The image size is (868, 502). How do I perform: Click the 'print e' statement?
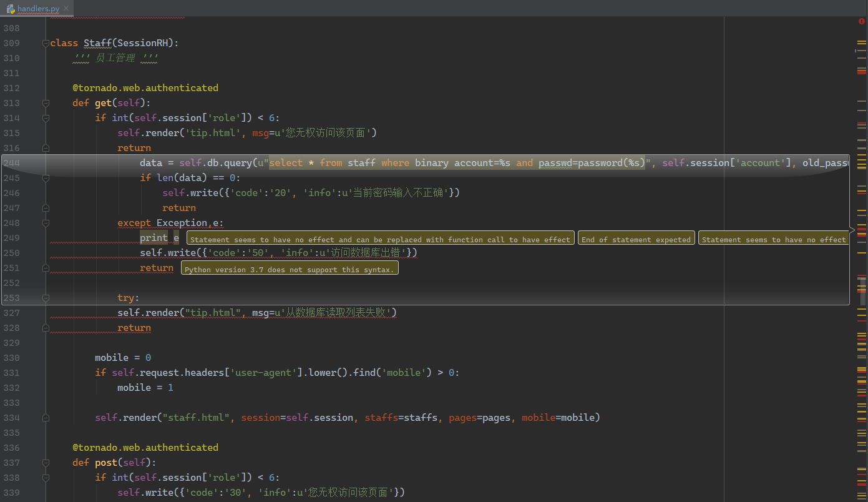tap(159, 238)
